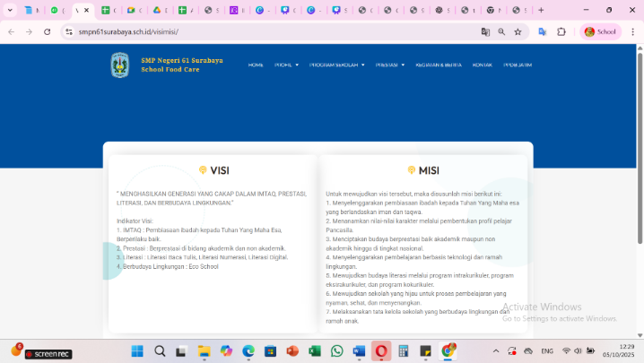The height and width of the screenshot is (363, 644).
Task: Expand the PRESTASI dropdown menu
Action: pyautogui.click(x=389, y=65)
